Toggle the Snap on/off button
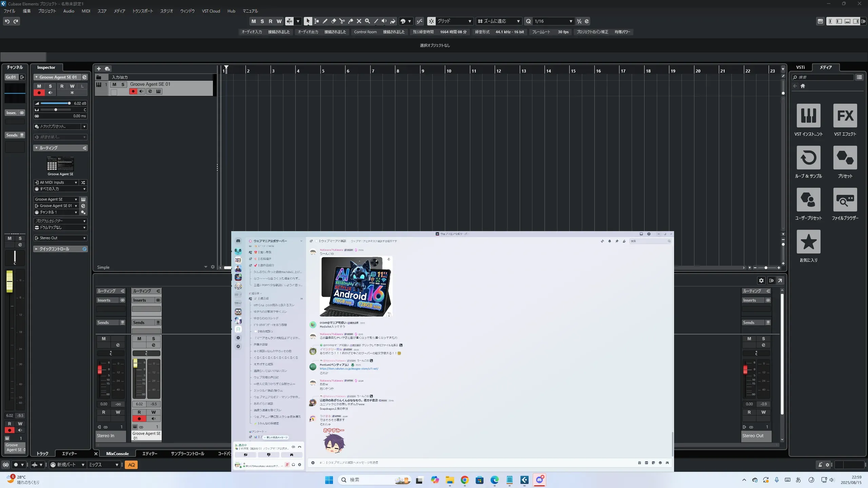This screenshot has height=488, width=868. 431,21
